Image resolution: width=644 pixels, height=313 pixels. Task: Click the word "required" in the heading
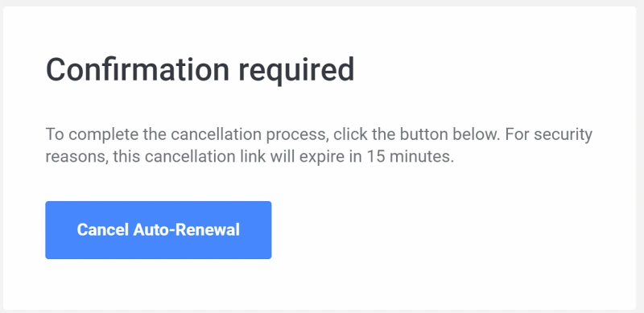[296, 71]
